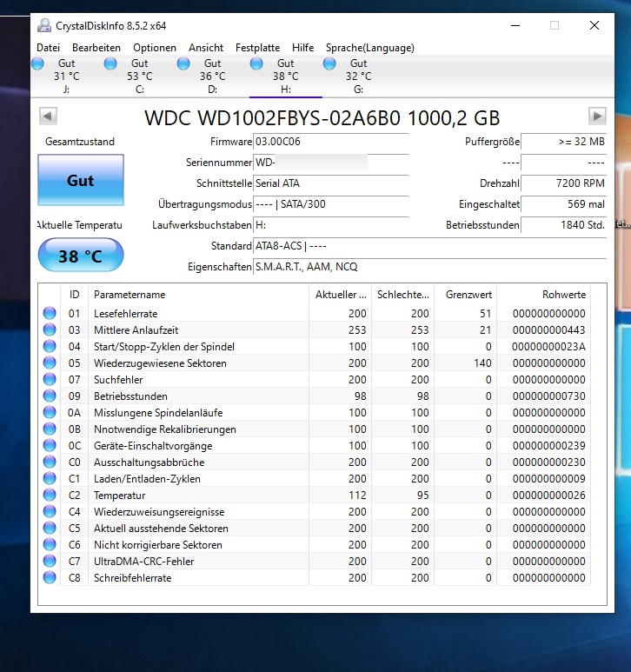This screenshot has width=631, height=672.
Task: Click status circle of Geräte-Einschaltvorgänge row
Action: [x=50, y=445]
